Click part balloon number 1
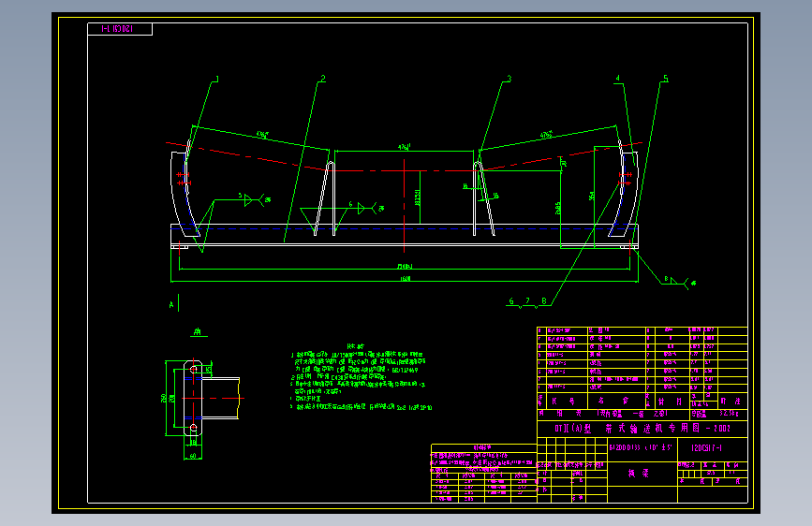Image resolution: width=812 pixels, height=526 pixels. click(217, 80)
